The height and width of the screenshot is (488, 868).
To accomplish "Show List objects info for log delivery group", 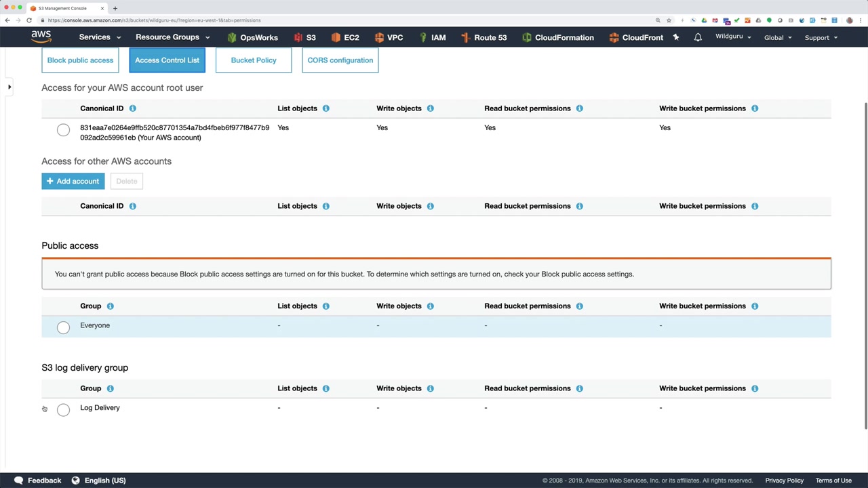I will pyautogui.click(x=325, y=388).
